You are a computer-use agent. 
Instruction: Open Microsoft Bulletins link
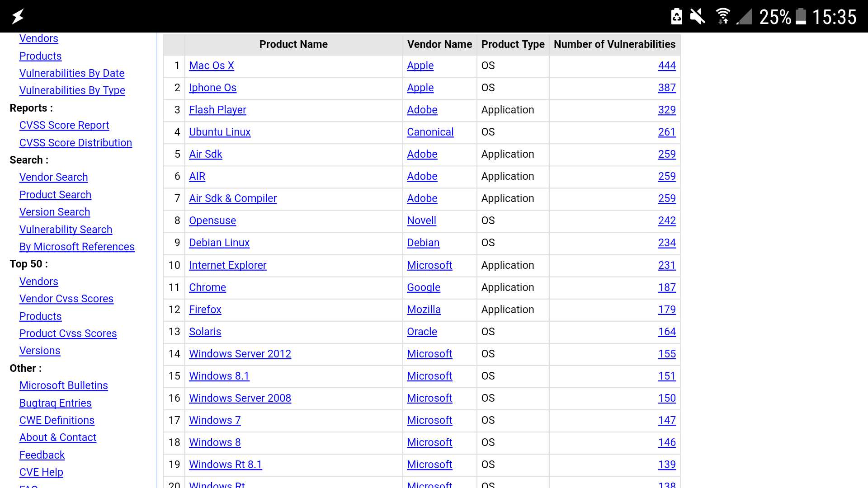[x=63, y=385]
